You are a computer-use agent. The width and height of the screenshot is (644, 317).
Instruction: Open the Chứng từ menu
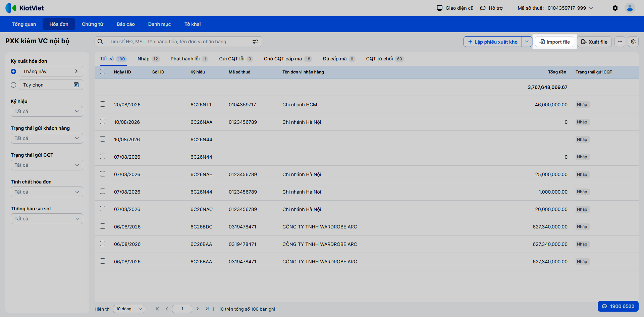(93, 24)
